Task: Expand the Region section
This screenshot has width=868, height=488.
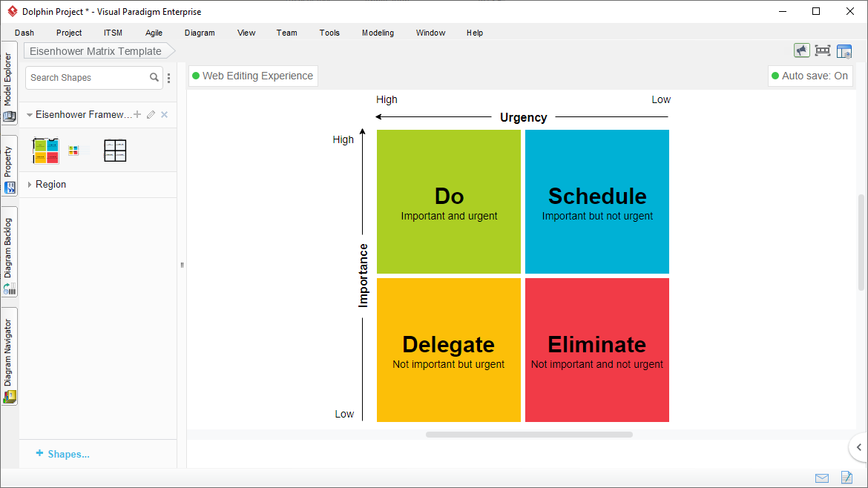Action: pos(30,185)
